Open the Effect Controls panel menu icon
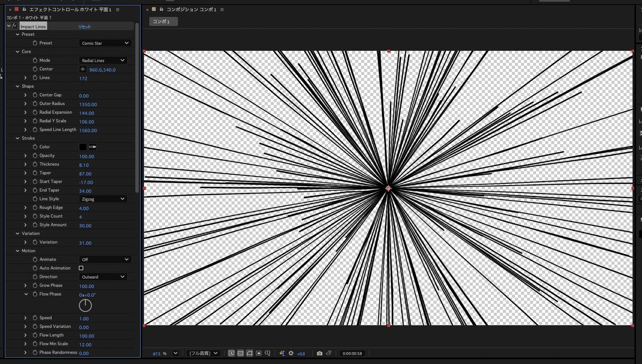 point(118,10)
